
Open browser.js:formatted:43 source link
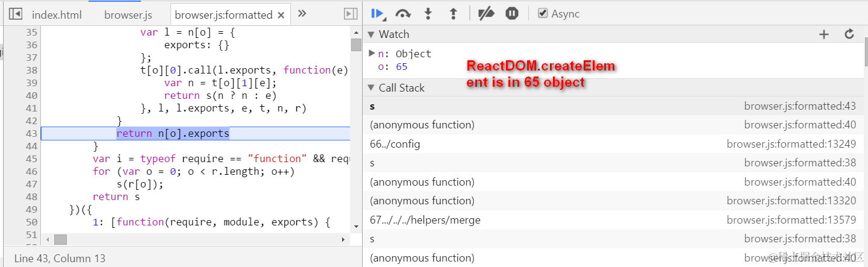pos(800,106)
